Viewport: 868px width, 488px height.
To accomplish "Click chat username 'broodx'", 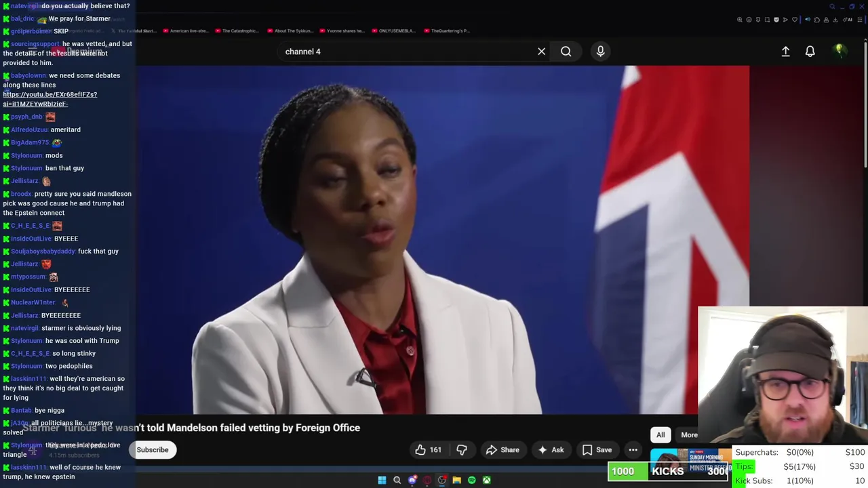I will 20,194.
